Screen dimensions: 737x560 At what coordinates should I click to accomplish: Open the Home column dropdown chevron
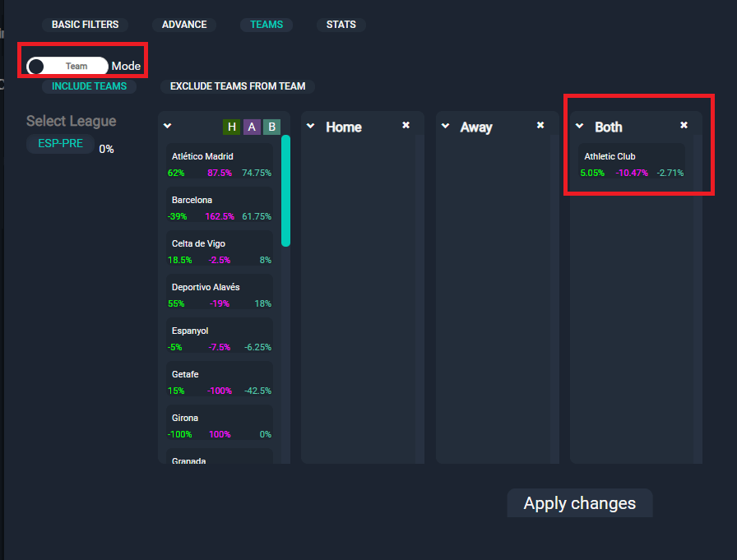point(310,127)
